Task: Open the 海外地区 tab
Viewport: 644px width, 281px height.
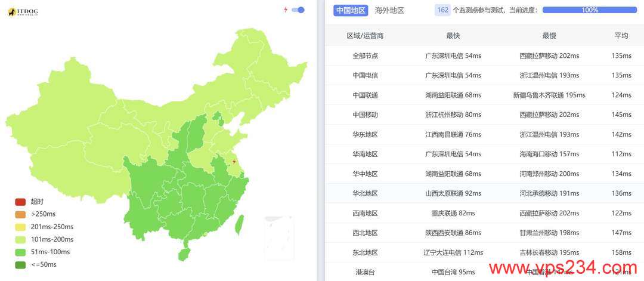Action: 389,10
